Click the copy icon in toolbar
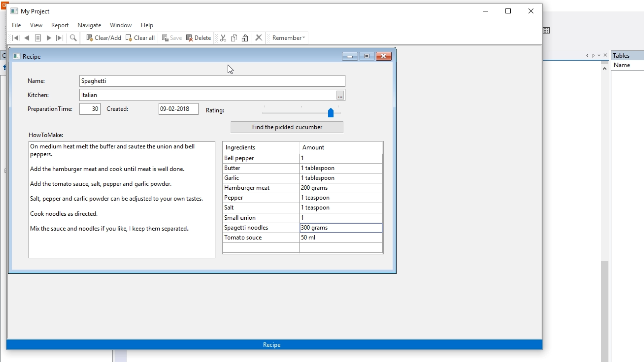The height and width of the screenshot is (362, 644). [x=234, y=38]
